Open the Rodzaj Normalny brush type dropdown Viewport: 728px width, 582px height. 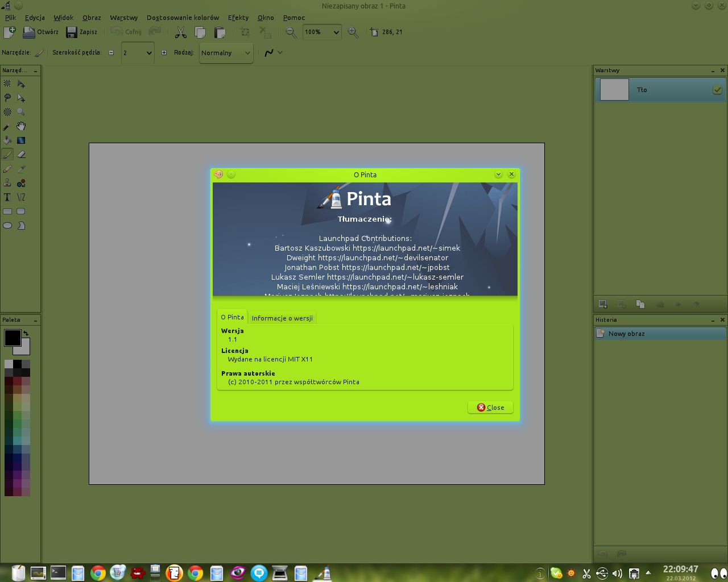click(226, 53)
